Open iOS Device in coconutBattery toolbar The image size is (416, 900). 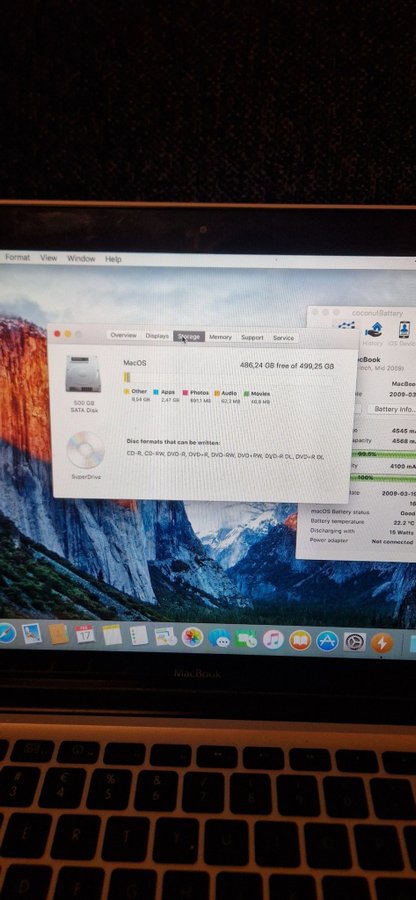[x=403, y=334]
